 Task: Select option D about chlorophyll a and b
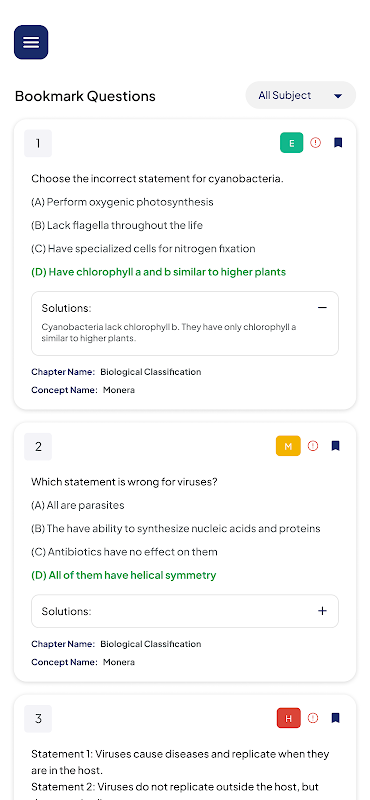[158, 272]
